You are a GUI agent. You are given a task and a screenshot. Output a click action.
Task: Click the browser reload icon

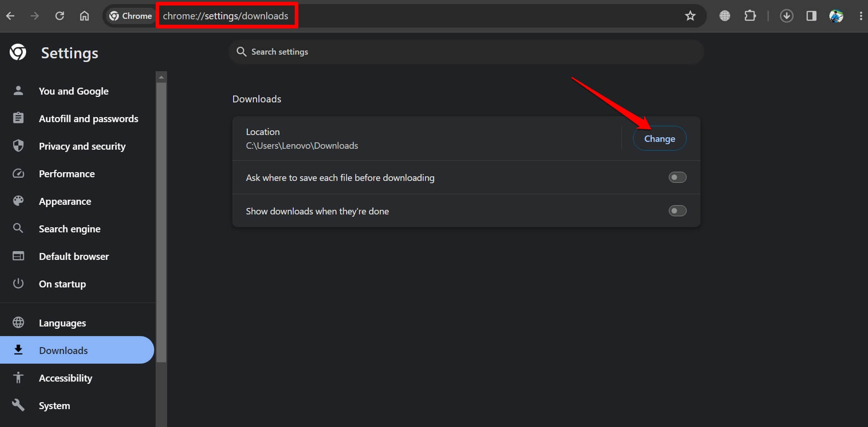point(60,16)
